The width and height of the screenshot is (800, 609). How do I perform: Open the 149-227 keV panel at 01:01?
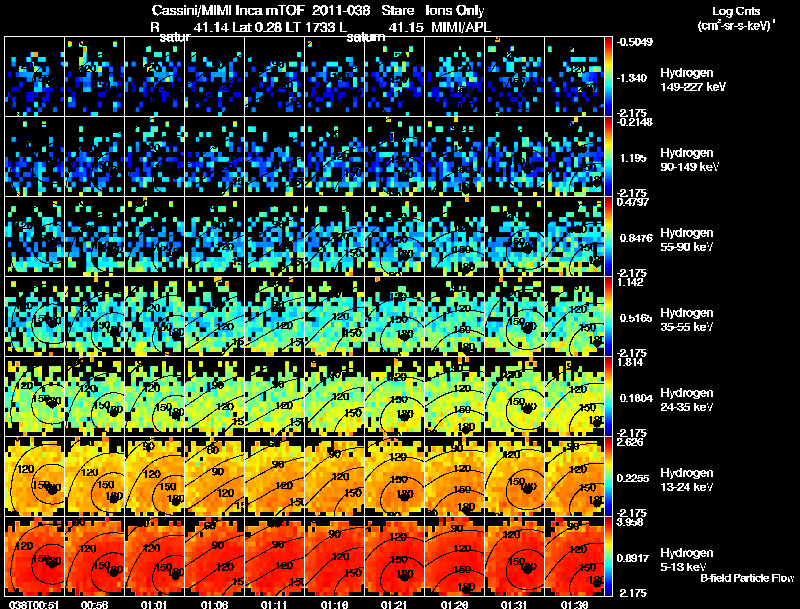tap(155, 77)
